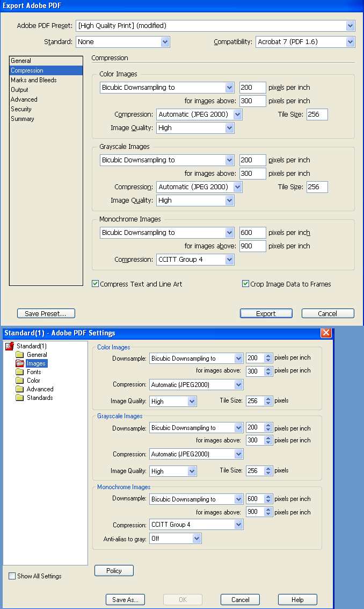The image size is (364, 609).
Task: Close the Adobe PDF Settings window
Action: coord(326,333)
